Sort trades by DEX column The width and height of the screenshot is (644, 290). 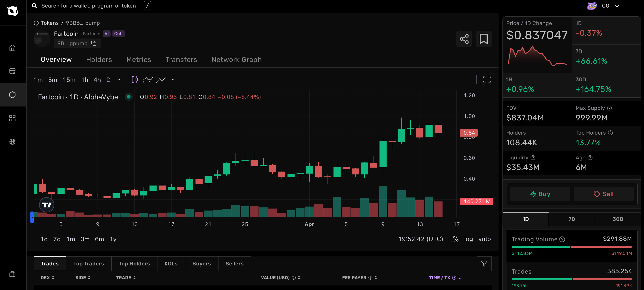(x=48, y=277)
